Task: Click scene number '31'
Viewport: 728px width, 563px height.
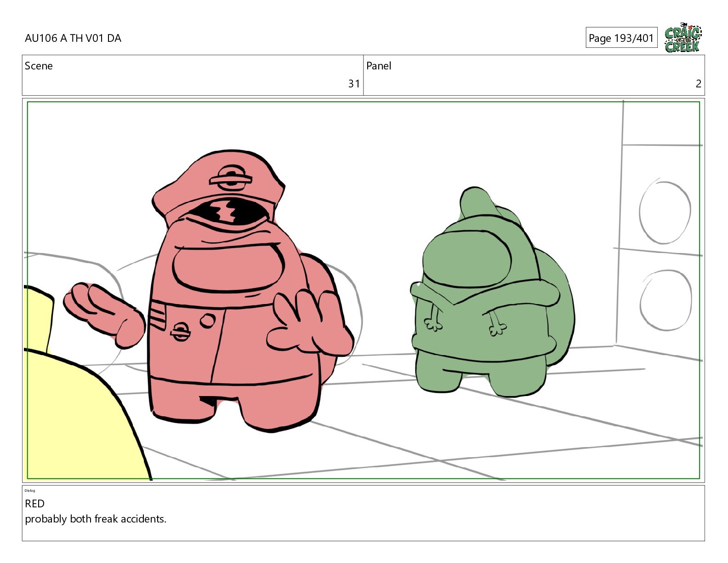Action: tap(354, 84)
